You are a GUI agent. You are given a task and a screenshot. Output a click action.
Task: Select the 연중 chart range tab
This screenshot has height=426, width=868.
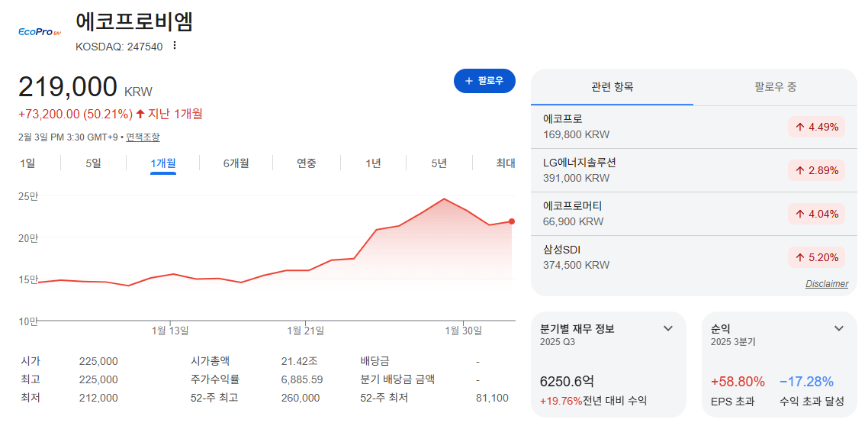(x=307, y=163)
